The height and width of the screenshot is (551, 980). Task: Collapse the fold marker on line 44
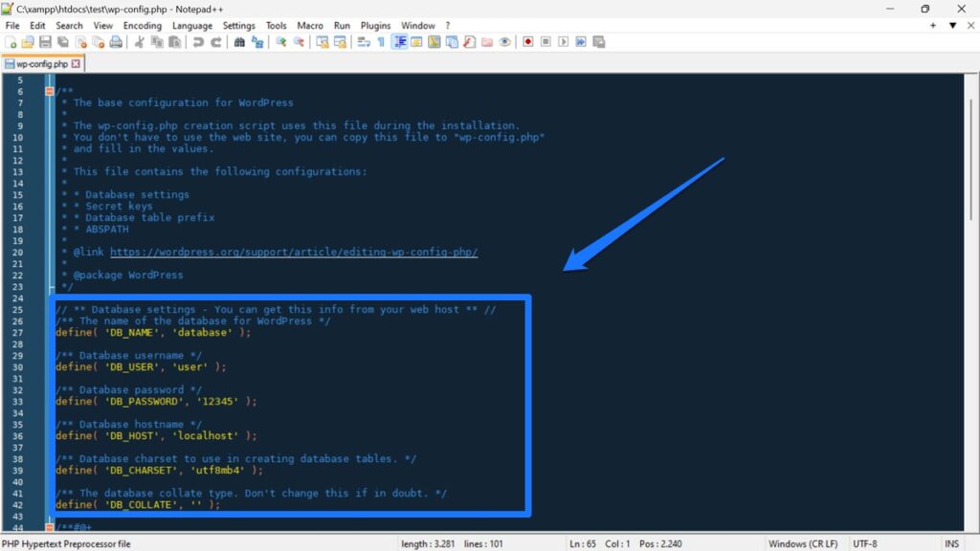49,525
